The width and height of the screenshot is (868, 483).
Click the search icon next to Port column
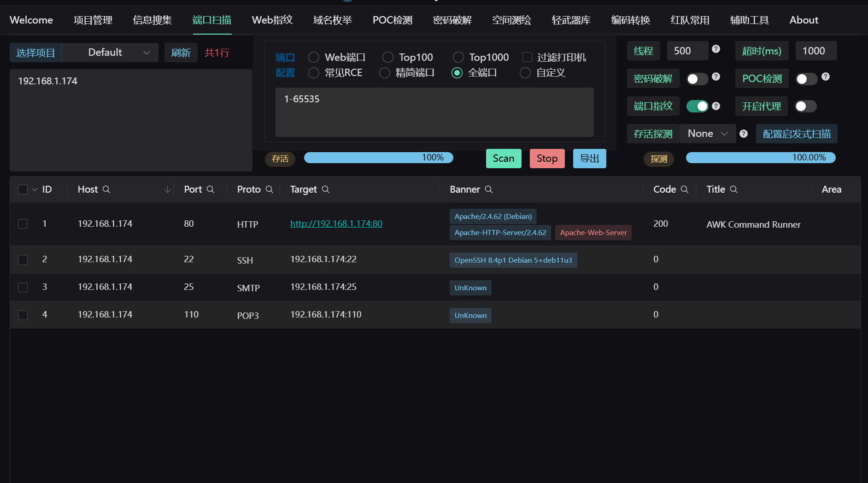coord(211,189)
